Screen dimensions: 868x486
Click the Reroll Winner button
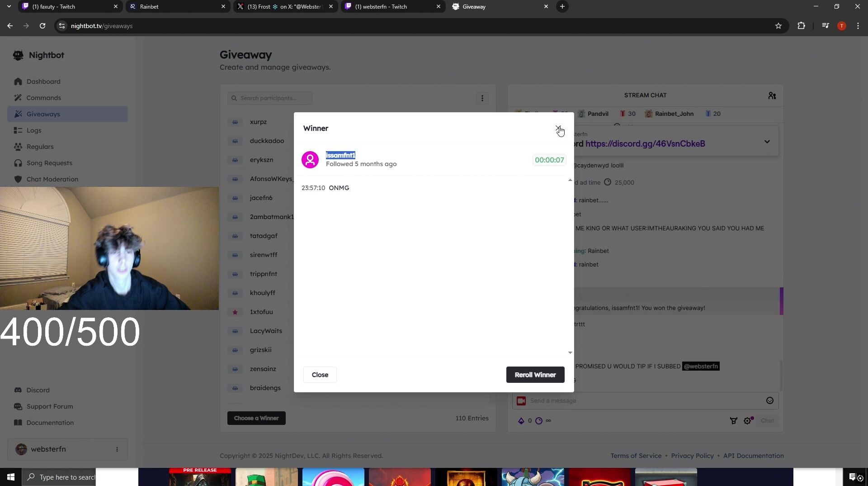coord(535,375)
